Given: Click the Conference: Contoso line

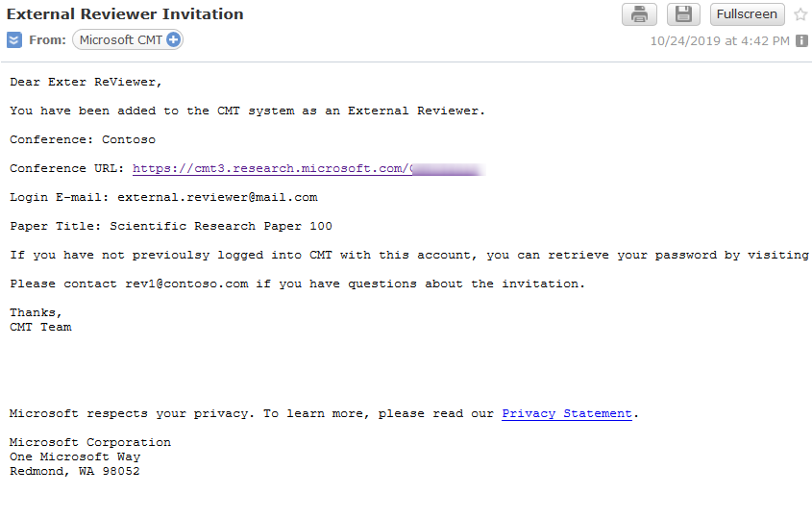Looking at the screenshot, I should point(83,139).
